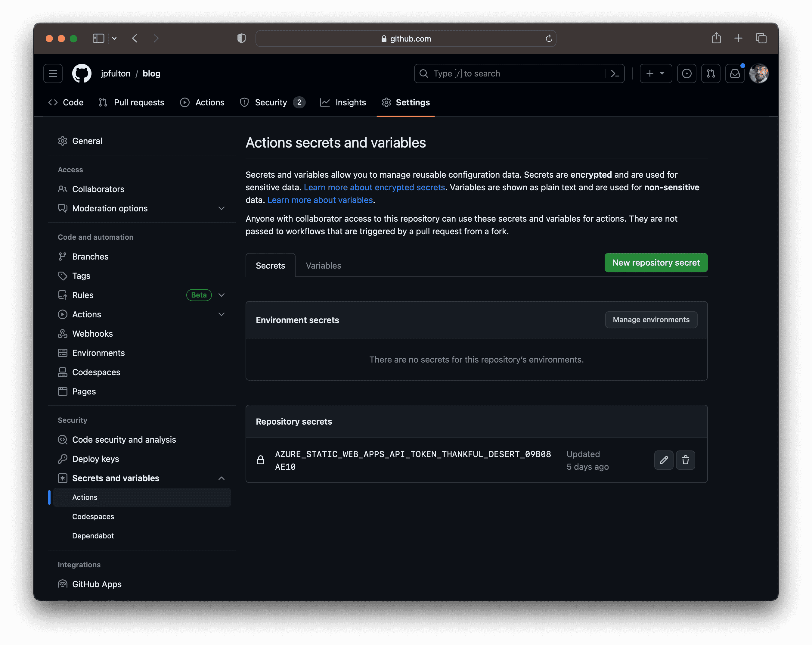Switch to the Pull requests tab
The image size is (812, 645).
132,102
